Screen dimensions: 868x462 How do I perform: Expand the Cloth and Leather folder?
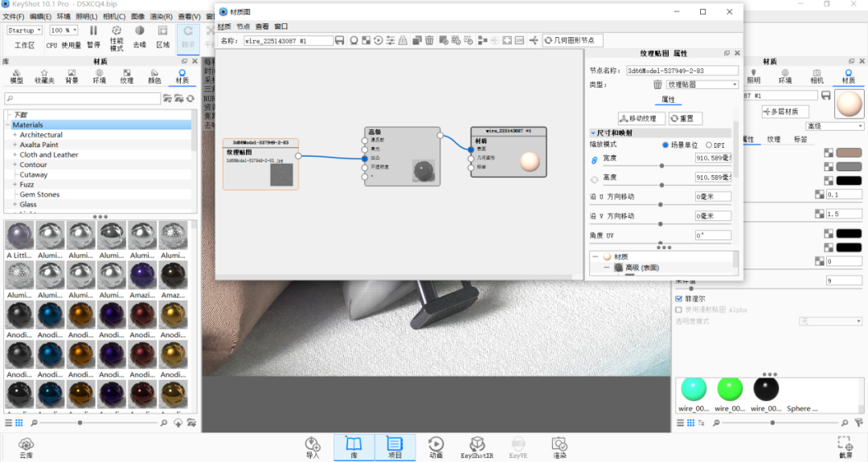point(15,155)
